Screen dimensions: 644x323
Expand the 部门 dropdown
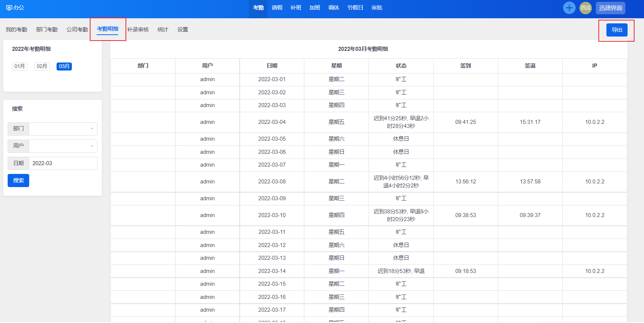pyautogui.click(x=63, y=129)
